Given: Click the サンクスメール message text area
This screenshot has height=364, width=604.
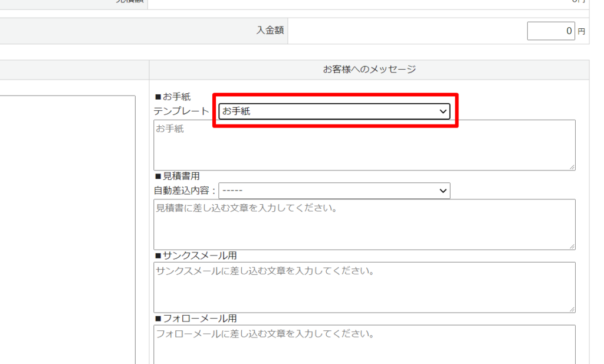Looking at the screenshot, I should (x=365, y=287).
